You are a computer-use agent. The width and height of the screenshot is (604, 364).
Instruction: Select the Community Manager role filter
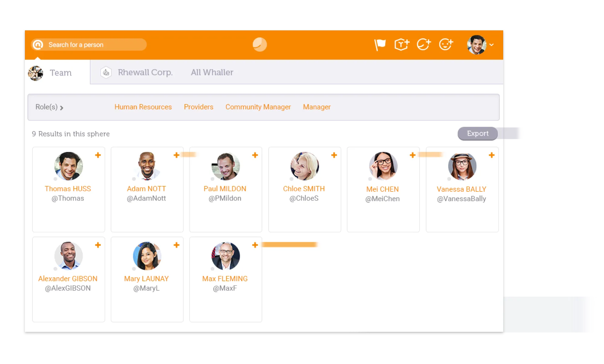click(258, 106)
